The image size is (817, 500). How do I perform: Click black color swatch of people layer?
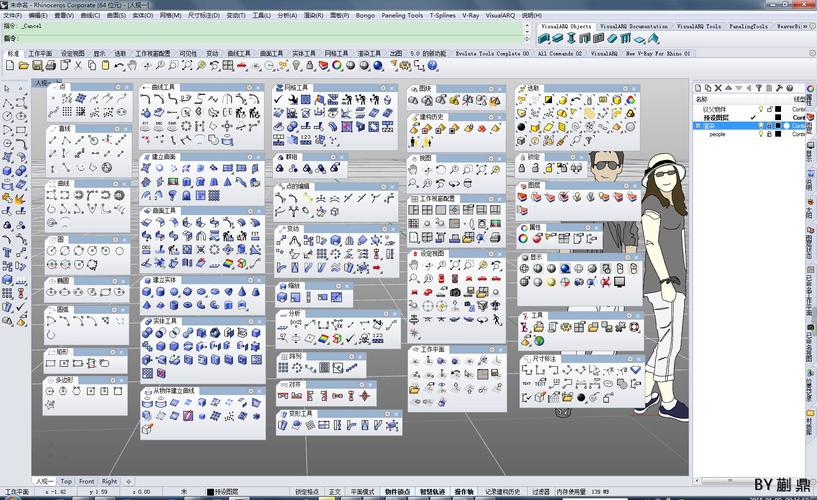[x=779, y=134]
